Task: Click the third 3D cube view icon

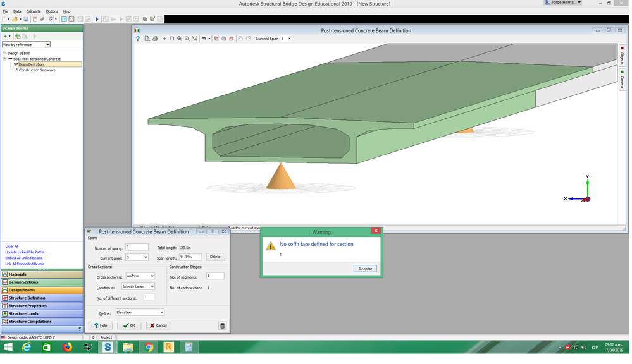Action: coord(232,39)
